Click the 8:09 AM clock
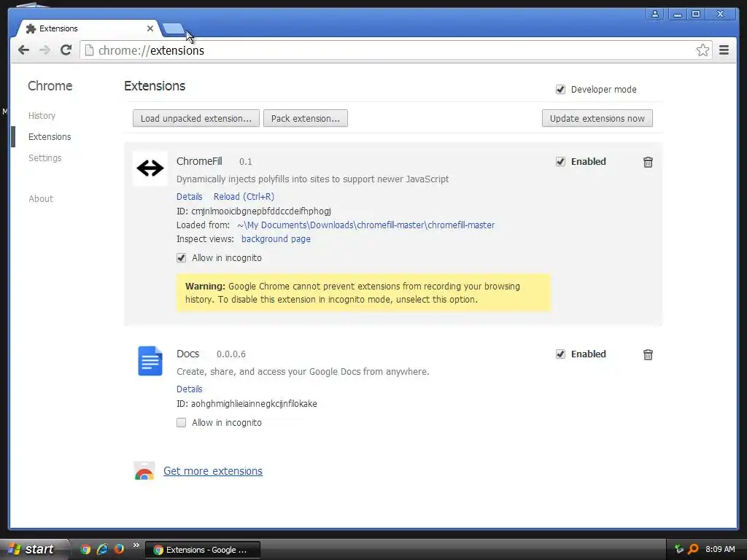Screen dimensions: 747x560 720,549
